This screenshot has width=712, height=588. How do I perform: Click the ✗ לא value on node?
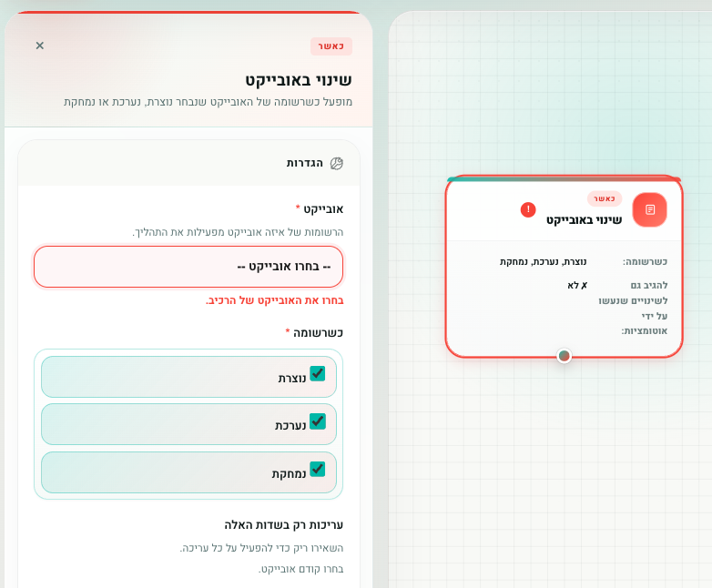click(x=577, y=285)
